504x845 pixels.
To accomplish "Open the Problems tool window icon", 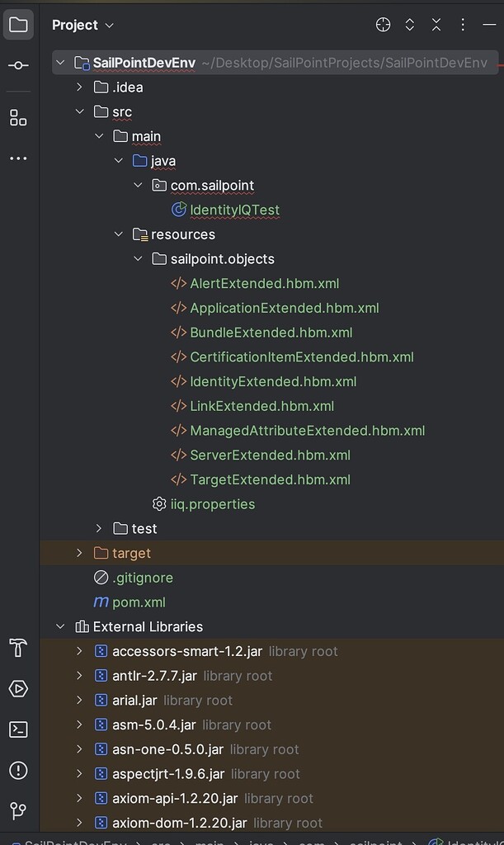I will click(x=18, y=771).
